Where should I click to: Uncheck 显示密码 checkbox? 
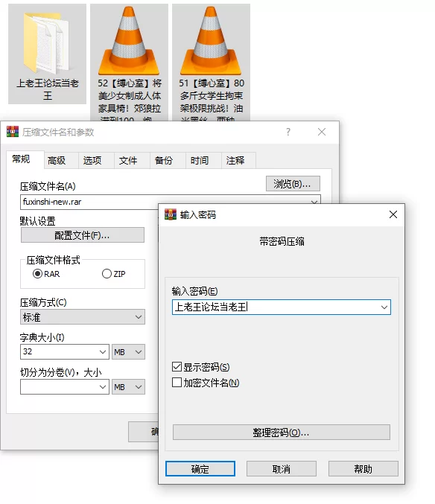pos(177,367)
